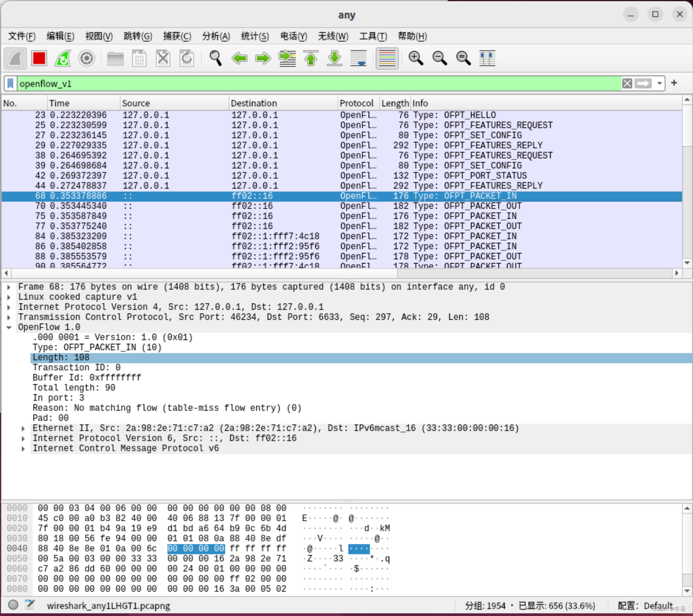Open expert information status circle

[x=13, y=605]
